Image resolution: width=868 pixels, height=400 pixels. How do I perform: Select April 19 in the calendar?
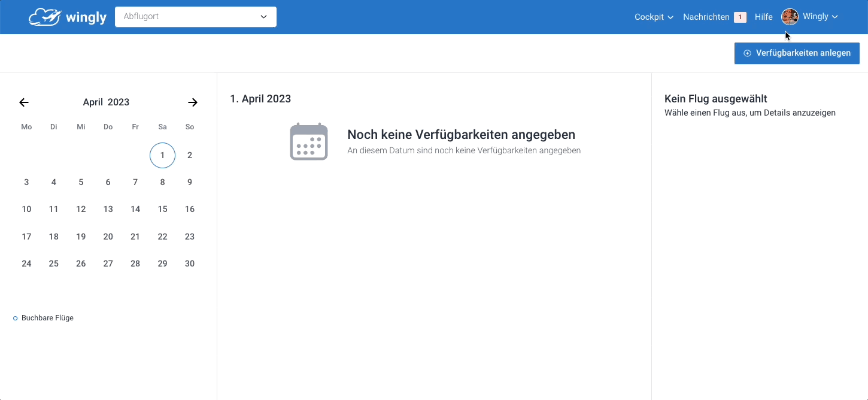click(81, 237)
